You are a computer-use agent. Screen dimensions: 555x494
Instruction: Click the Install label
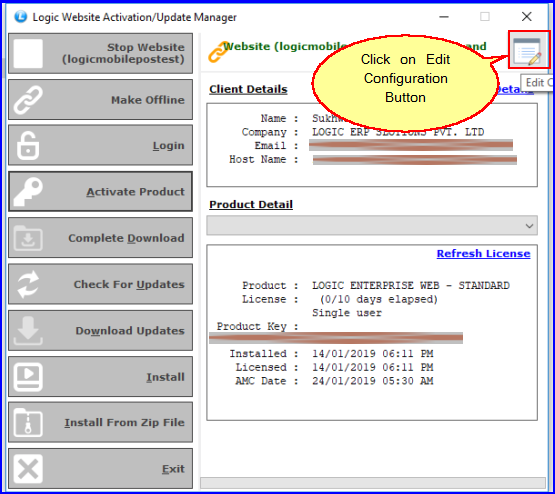point(165,377)
